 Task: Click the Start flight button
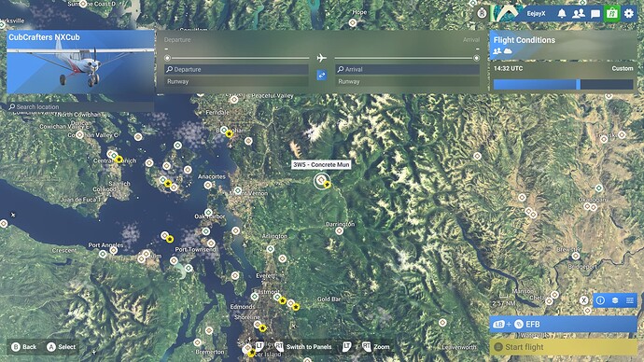563,347
